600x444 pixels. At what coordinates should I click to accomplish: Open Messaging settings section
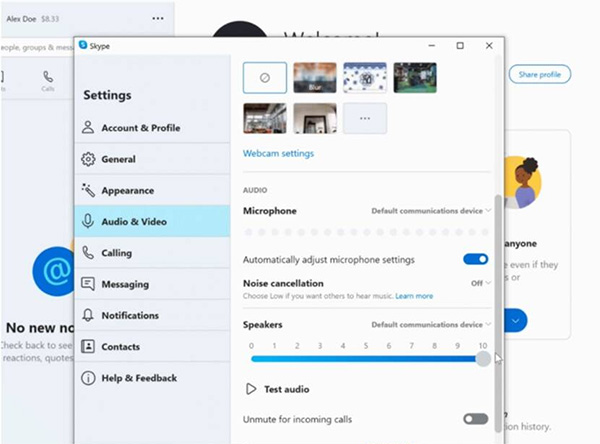click(x=152, y=284)
